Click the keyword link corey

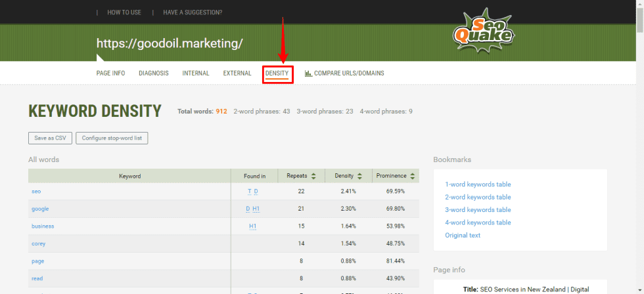click(x=39, y=243)
